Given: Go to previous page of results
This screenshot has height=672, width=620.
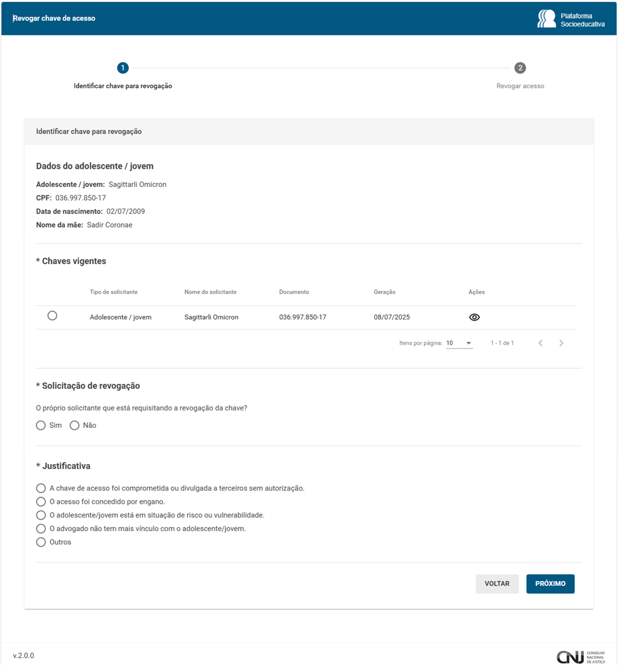Looking at the screenshot, I should pos(540,343).
